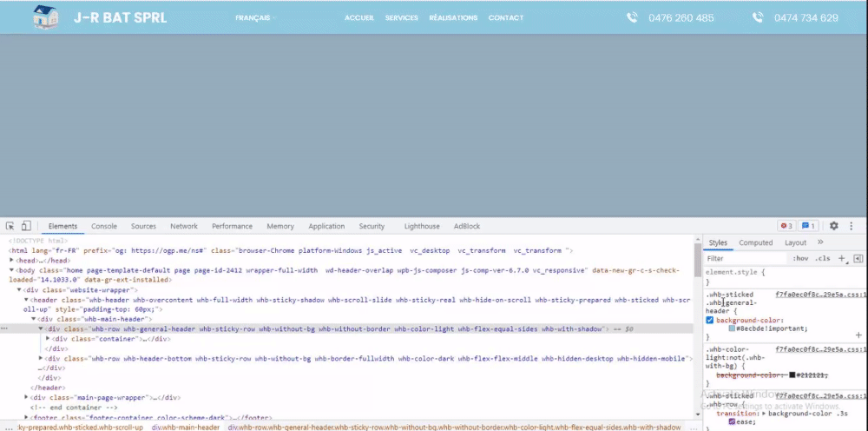Screen dimensions: 868x431
Task: Click phone number 0476 260 485
Action: [x=681, y=17]
